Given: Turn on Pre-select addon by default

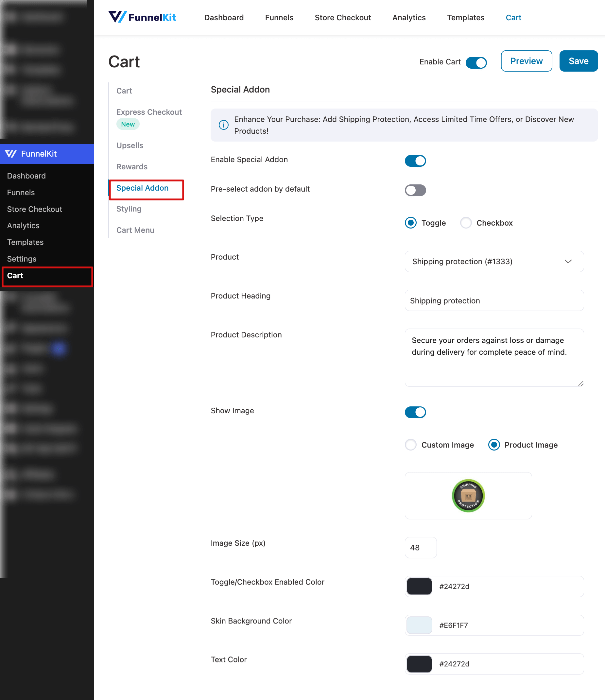Looking at the screenshot, I should point(415,190).
